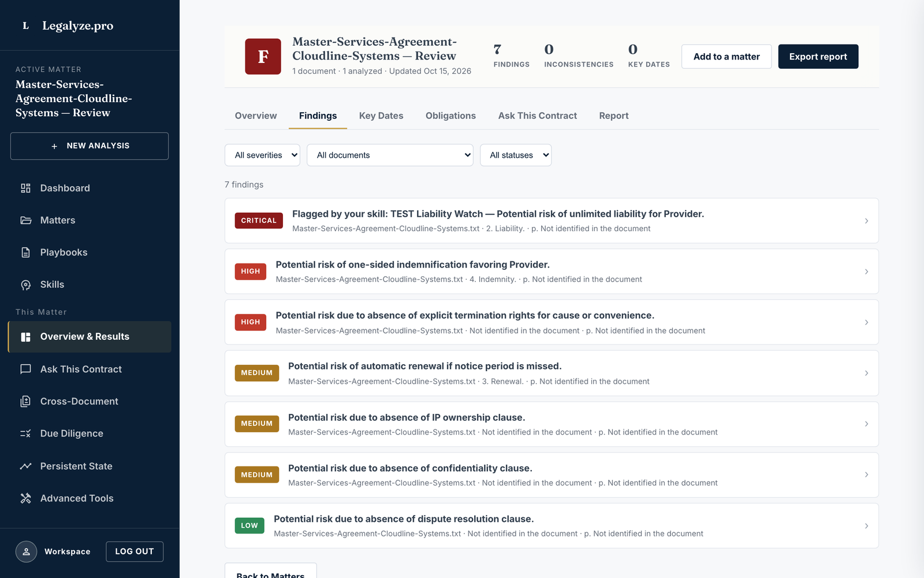Expand the IP ownership clause finding chevron

tap(866, 424)
